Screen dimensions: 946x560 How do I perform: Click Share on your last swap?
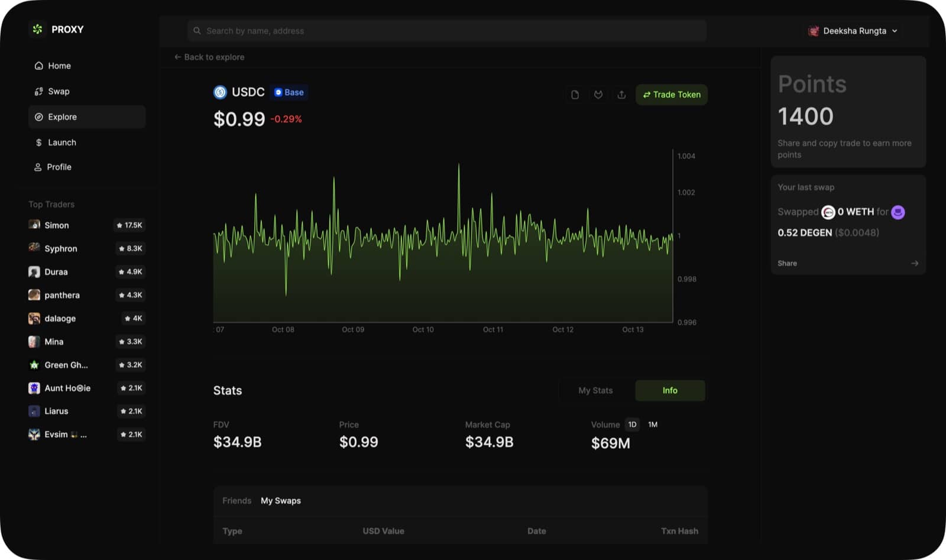click(x=787, y=263)
